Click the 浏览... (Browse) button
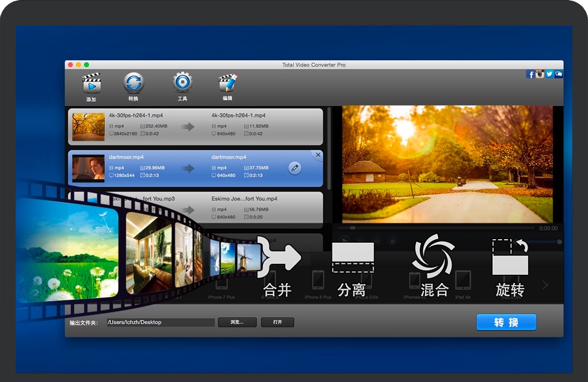Image resolution: width=588 pixels, height=382 pixels. [237, 322]
